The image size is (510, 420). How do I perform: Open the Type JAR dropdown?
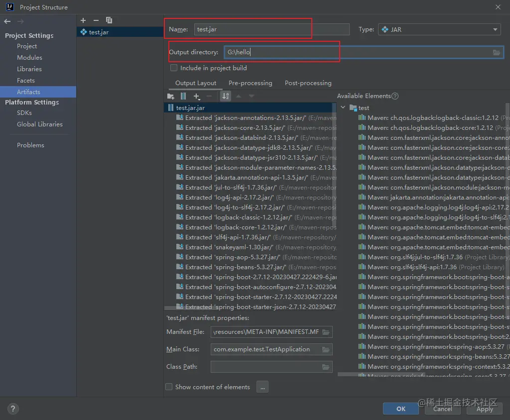click(439, 29)
